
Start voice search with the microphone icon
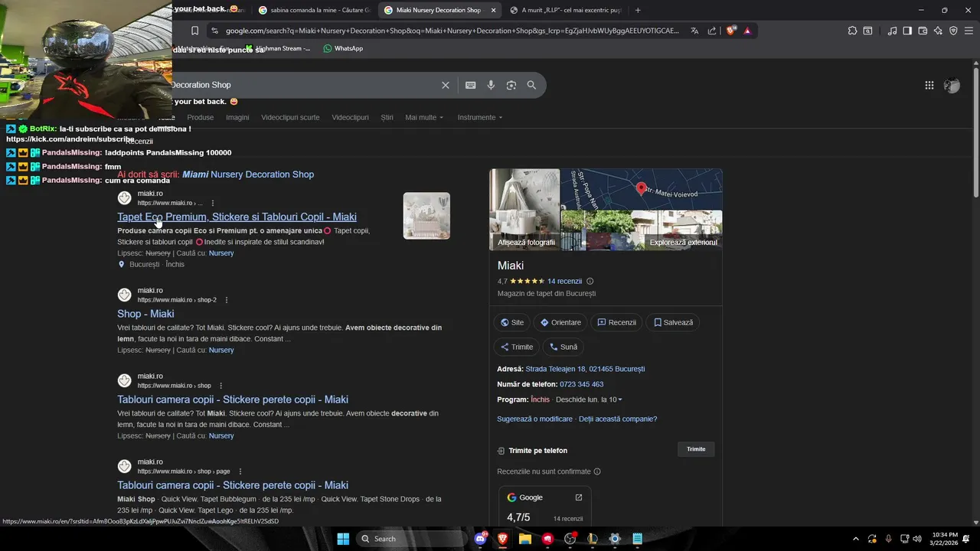pos(491,85)
